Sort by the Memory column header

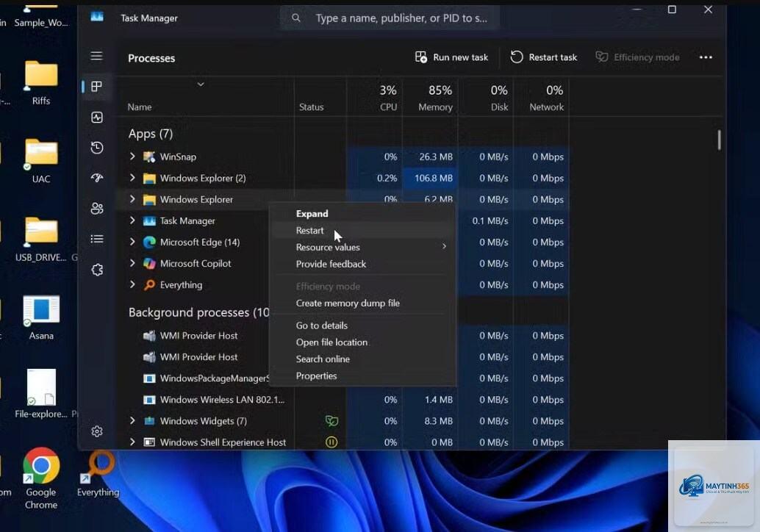430,98
